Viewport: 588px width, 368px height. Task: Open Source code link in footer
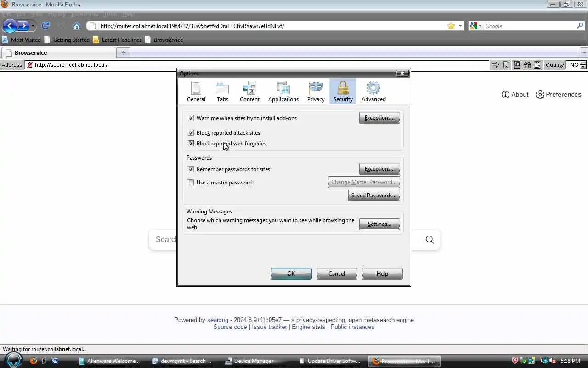(x=230, y=327)
